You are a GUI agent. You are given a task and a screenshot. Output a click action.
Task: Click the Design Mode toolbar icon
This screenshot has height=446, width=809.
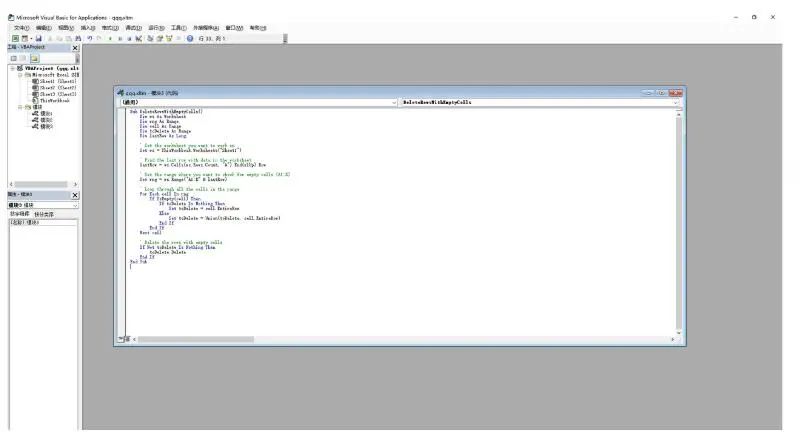(x=141, y=38)
